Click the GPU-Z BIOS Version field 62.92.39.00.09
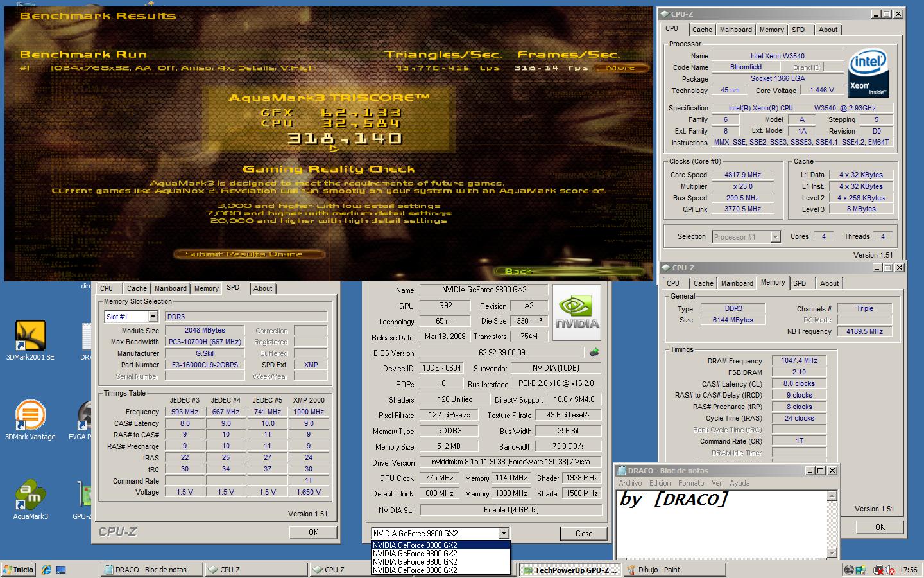 502,353
